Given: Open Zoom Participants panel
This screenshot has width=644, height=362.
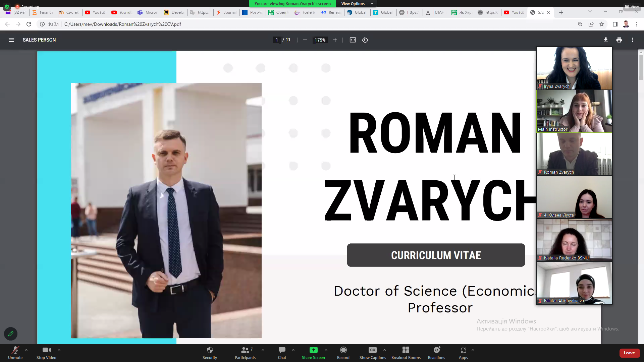Looking at the screenshot, I should (245, 353).
